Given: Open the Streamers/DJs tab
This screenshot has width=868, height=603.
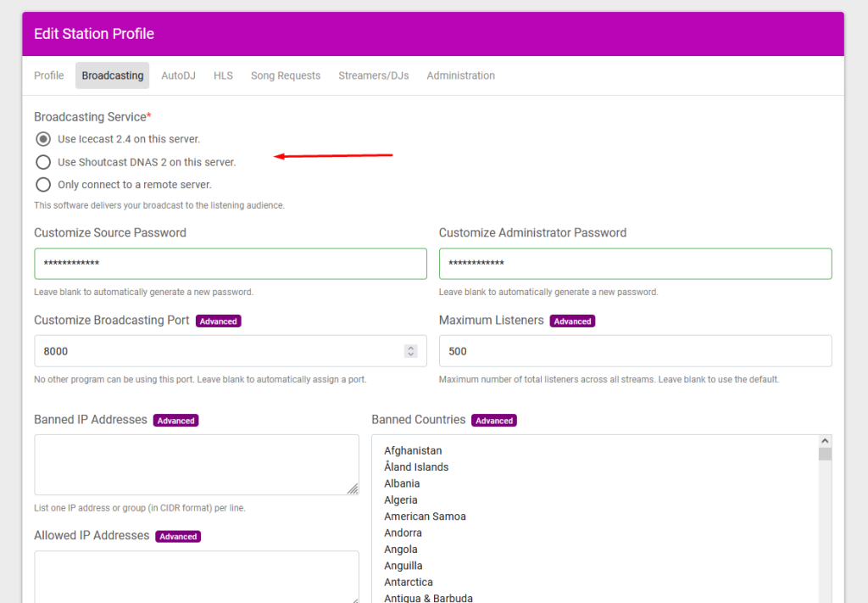Looking at the screenshot, I should [x=374, y=75].
